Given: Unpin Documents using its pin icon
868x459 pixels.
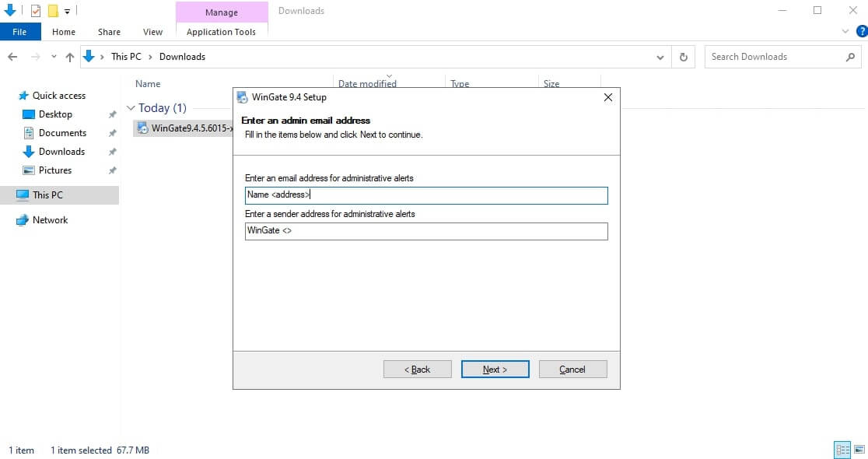Looking at the screenshot, I should (x=112, y=134).
